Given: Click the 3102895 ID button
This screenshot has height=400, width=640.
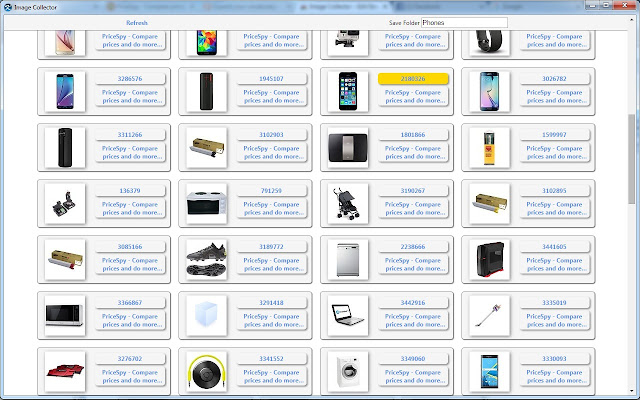Looking at the screenshot, I should click(554, 191).
